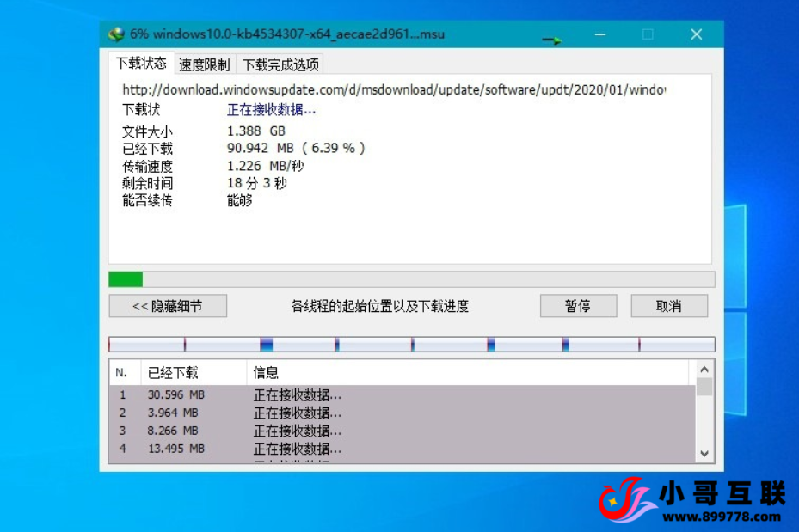799x532 pixels.
Task: Click the per-thread progress strip
Action: pyautogui.click(x=411, y=343)
